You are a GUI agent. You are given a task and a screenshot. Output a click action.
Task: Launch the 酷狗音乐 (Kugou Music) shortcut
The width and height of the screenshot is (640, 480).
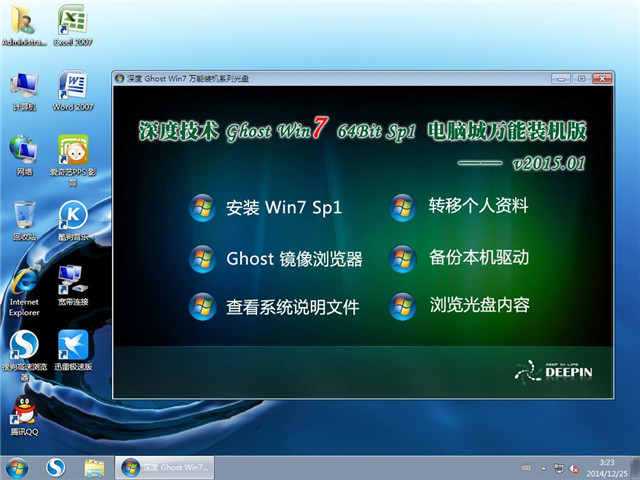73,220
